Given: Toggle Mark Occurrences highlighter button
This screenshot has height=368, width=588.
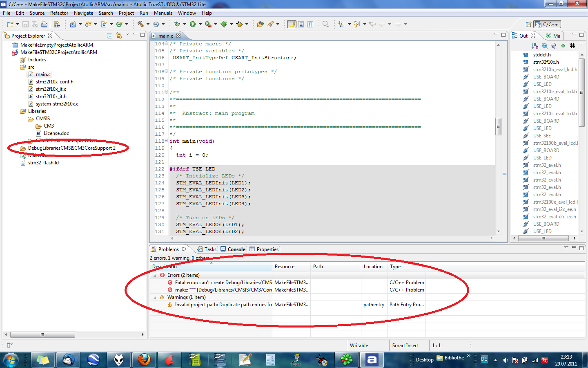Looking at the screenshot, I should coord(292,24).
